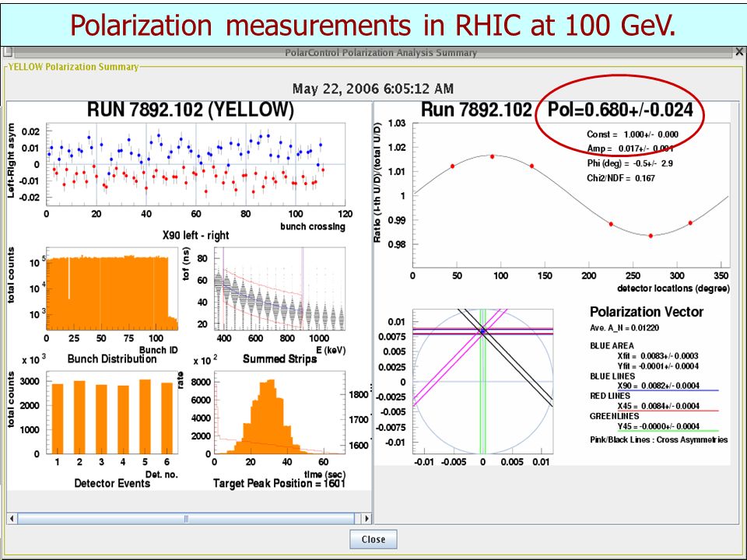The image size is (747, 560).
Task: Click the X90 left - right caption
Action: [x=196, y=235]
